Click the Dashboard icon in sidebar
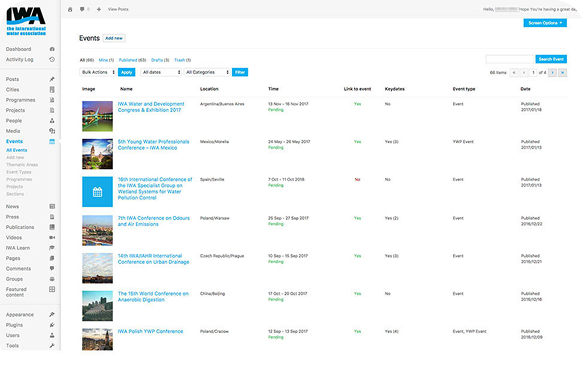Screen dimensions: 584x372 click(x=52, y=49)
